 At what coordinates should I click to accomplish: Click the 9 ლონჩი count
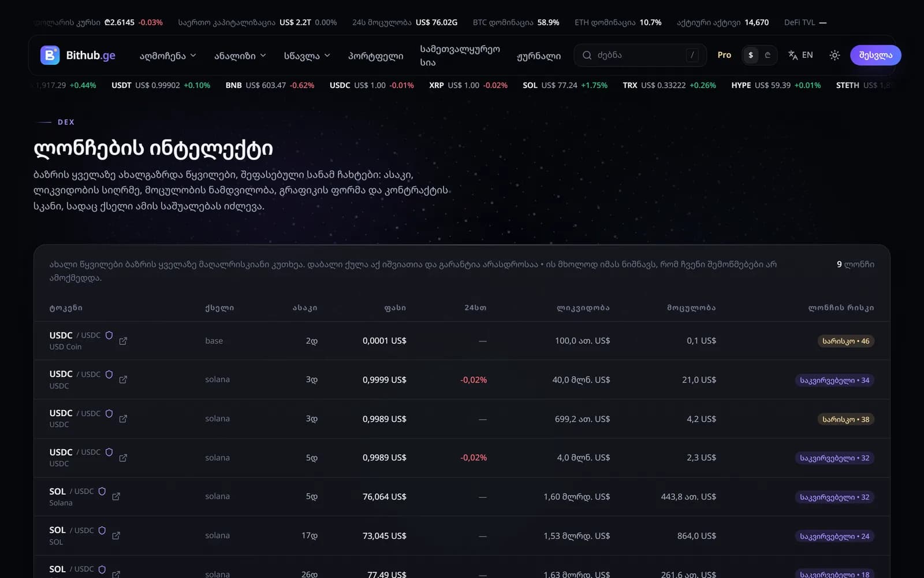(855, 264)
